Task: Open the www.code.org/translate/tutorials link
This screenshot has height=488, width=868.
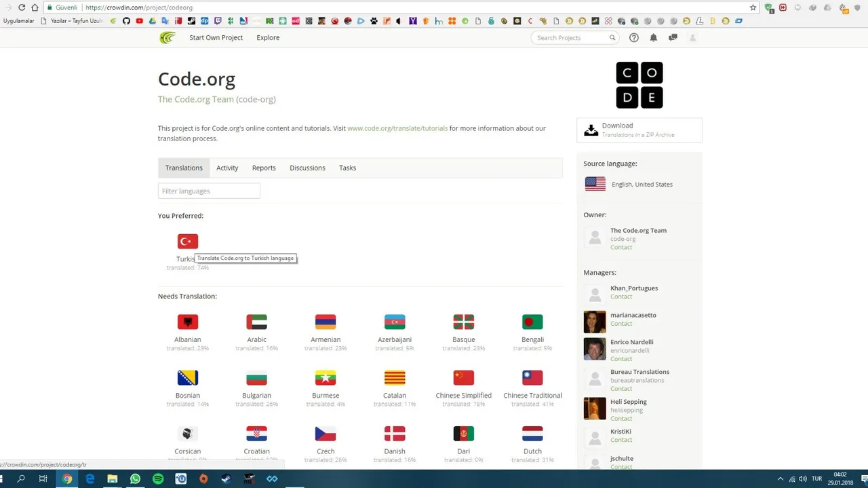Action: [397, 128]
